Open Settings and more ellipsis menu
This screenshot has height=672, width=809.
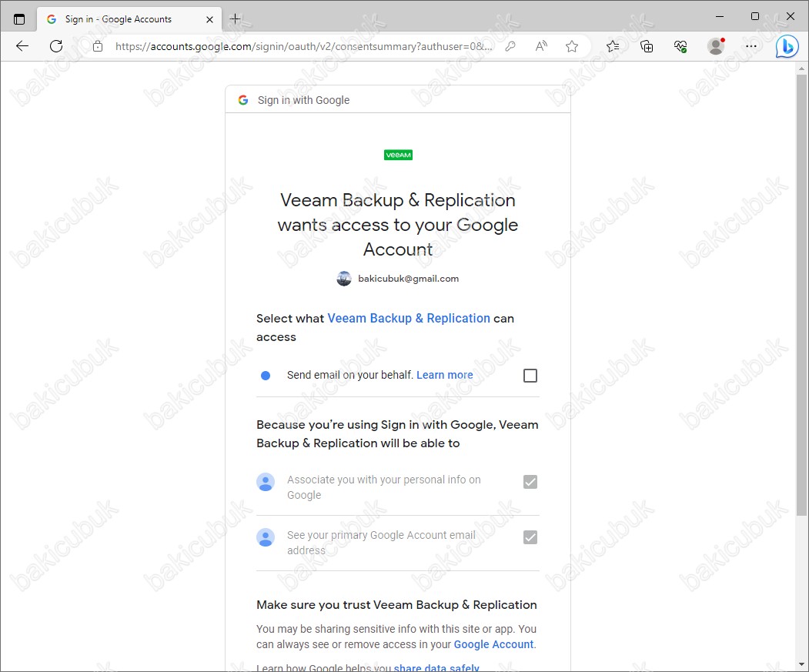pyautogui.click(x=751, y=46)
